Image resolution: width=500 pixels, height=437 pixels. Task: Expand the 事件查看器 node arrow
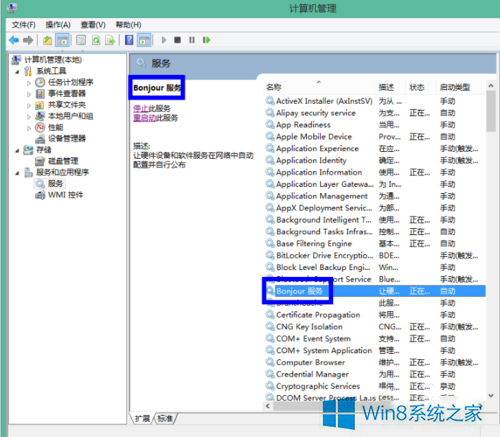29,94
